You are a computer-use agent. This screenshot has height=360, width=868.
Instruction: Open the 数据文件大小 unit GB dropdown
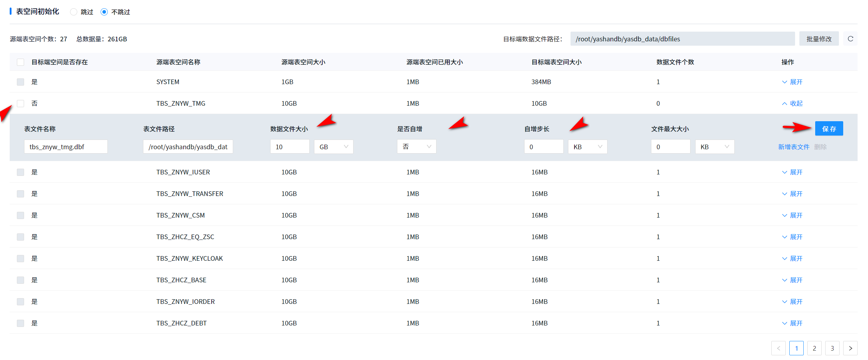point(333,147)
